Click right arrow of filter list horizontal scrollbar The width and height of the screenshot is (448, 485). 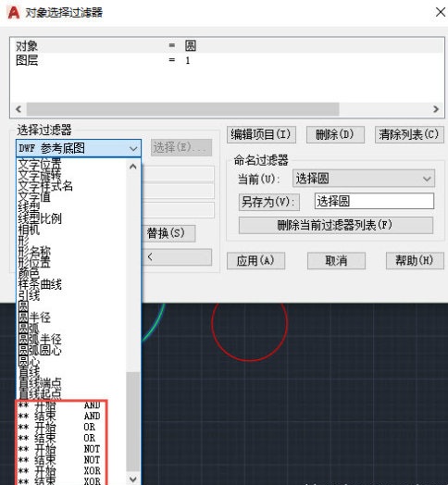436,109
